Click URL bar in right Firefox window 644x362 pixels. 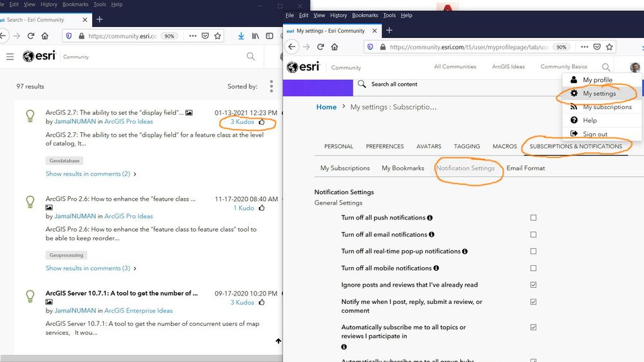click(x=468, y=47)
